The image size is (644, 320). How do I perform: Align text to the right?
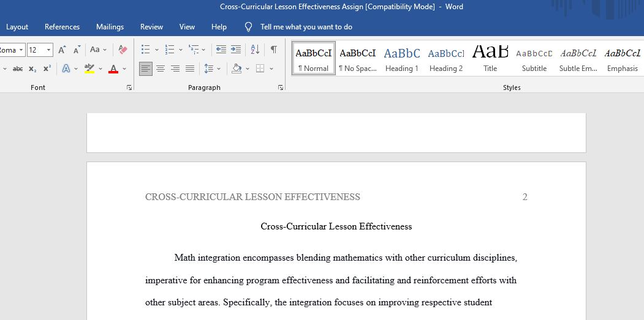click(175, 69)
